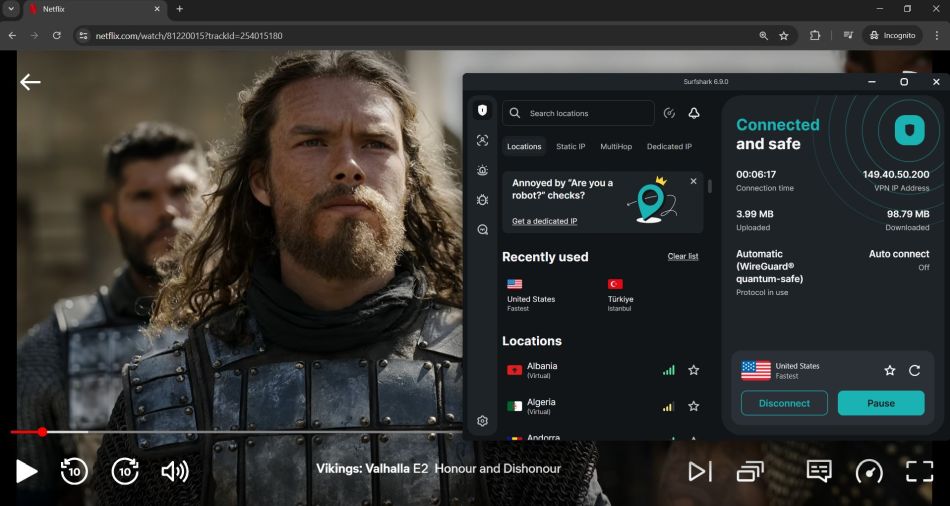The height and width of the screenshot is (506, 950).
Task: Open the Surfshark Search sidebar icon
Action: click(482, 230)
